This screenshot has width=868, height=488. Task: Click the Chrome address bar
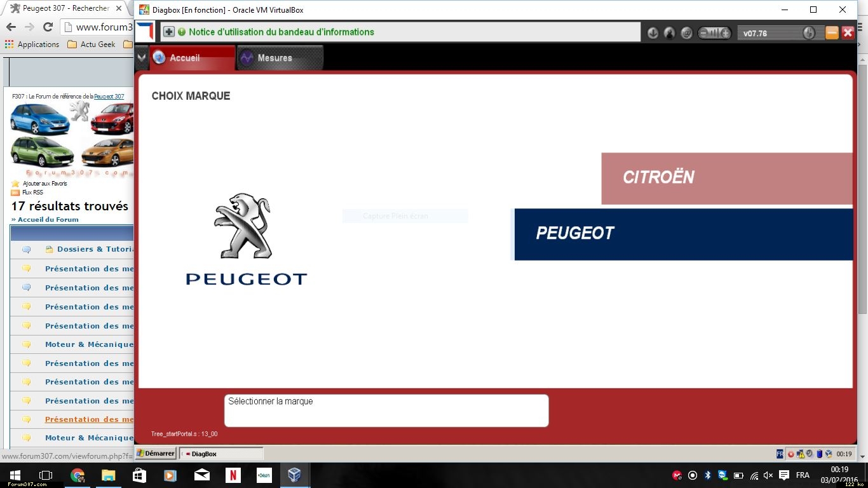point(97,27)
